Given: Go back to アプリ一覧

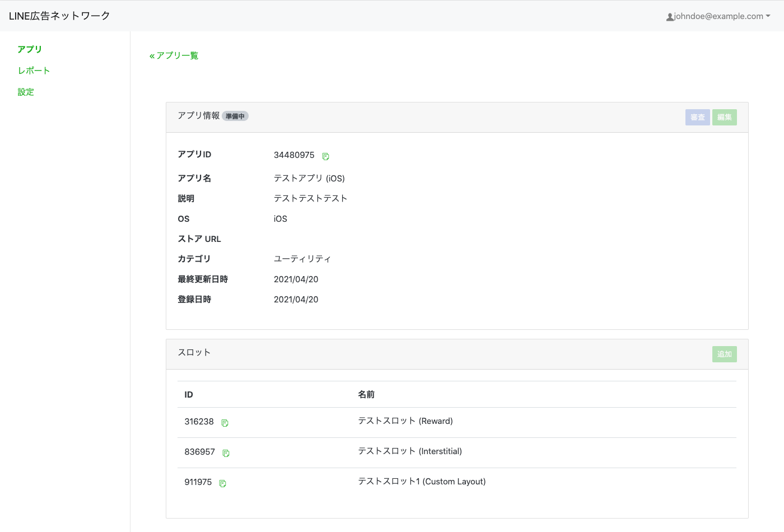Looking at the screenshot, I should (x=174, y=55).
